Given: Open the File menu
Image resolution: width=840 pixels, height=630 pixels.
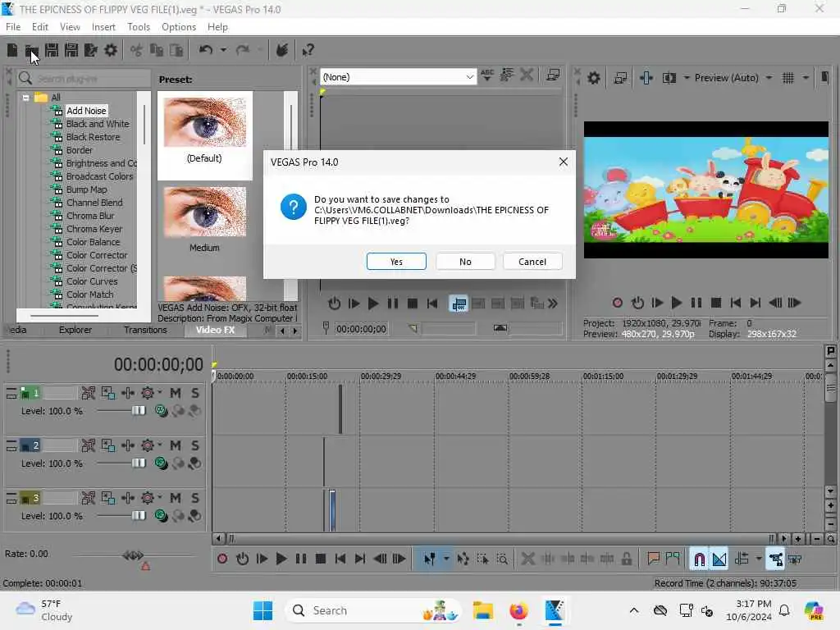Looking at the screenshot, I should point(13,27).
